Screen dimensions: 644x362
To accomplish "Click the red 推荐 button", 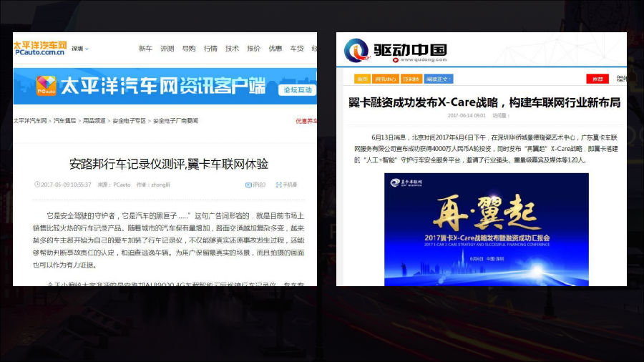I will 597,79.
